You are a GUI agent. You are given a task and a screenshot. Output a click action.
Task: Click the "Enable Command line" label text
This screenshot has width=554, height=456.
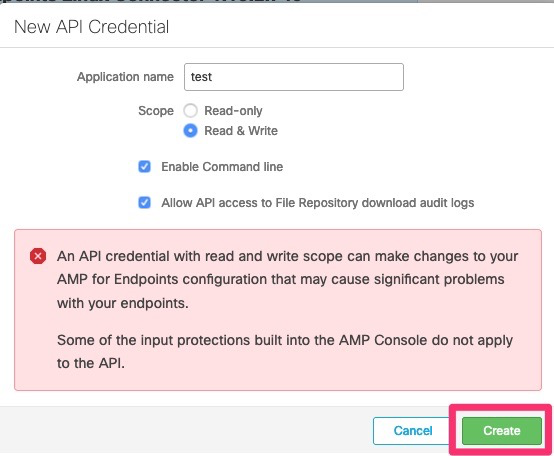click(x=222, y=167)
